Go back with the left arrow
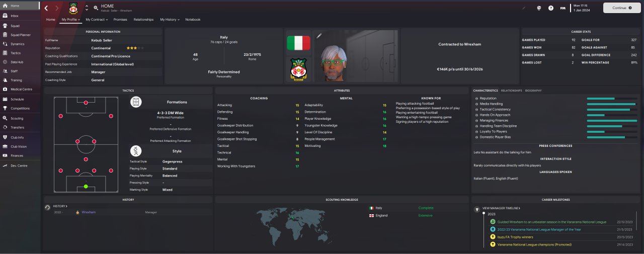 [x=46, y=8]
